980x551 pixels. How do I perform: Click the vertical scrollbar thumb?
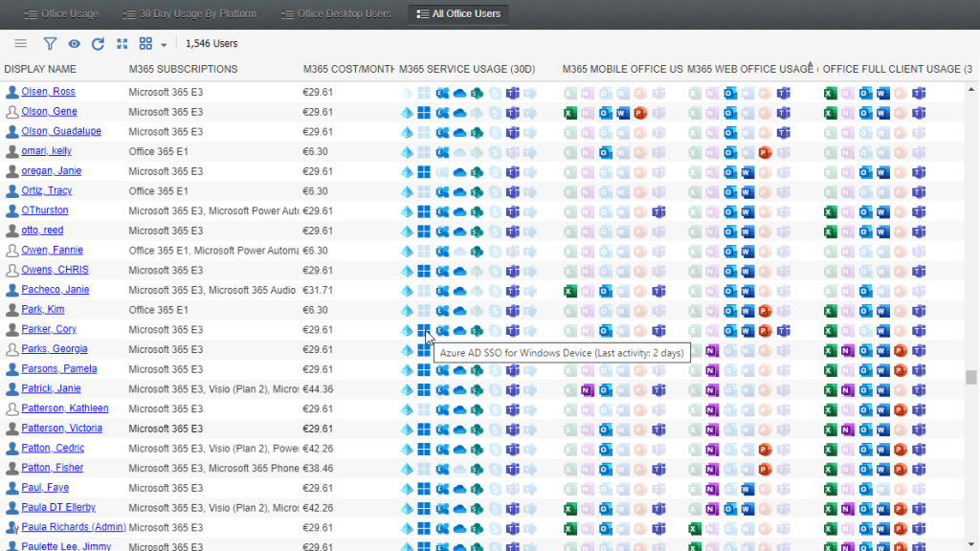970,377
